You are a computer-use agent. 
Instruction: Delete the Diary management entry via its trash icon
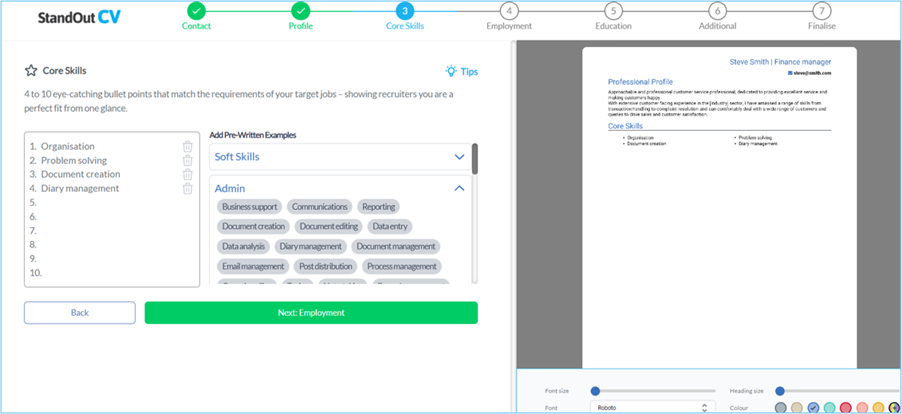coord(188,189)
